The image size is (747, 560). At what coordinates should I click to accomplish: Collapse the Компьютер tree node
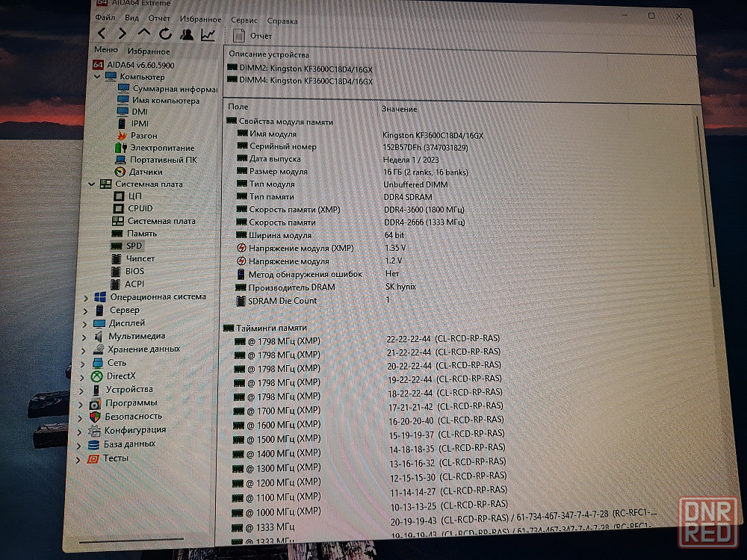pyautogui.click(x=97, y=76)
